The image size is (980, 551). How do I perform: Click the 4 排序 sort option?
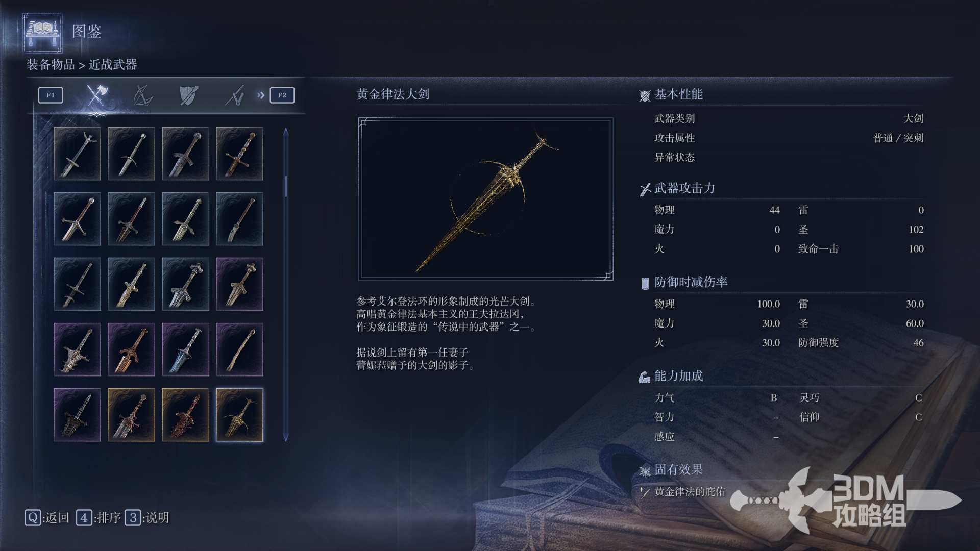[99, 518]
